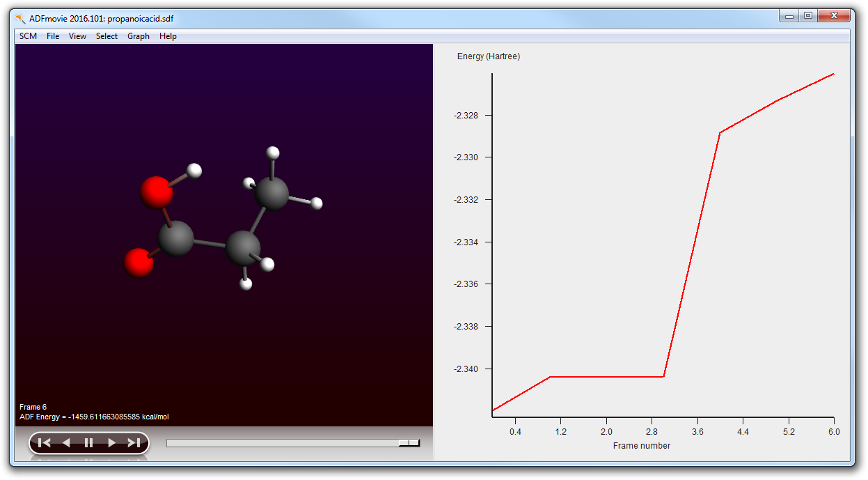This screenshot has width=868, height=480.
Task: Click the 2.8 x-axis tick label
Action: pyautogui.click(x=652, y=432)
